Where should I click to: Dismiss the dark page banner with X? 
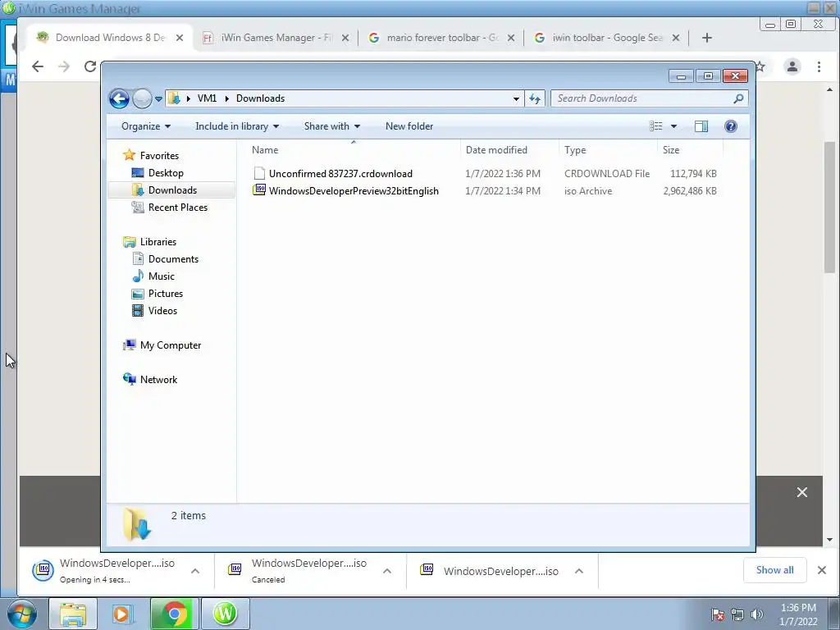point(801,492)
